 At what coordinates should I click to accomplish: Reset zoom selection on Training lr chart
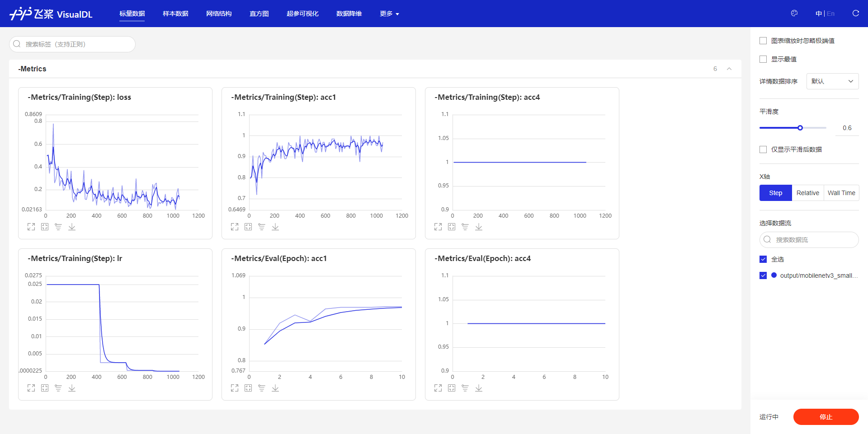pyautogui.click(x=45, y=388)
